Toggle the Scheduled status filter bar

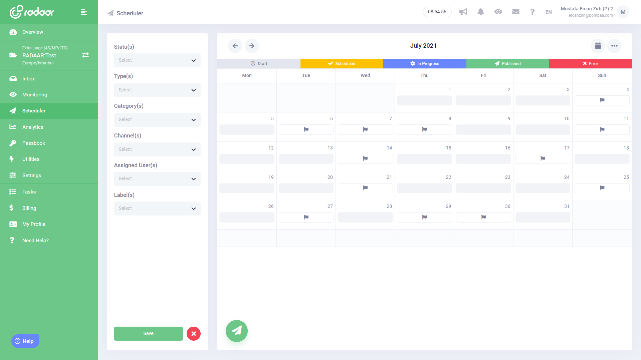click(341, 63)
